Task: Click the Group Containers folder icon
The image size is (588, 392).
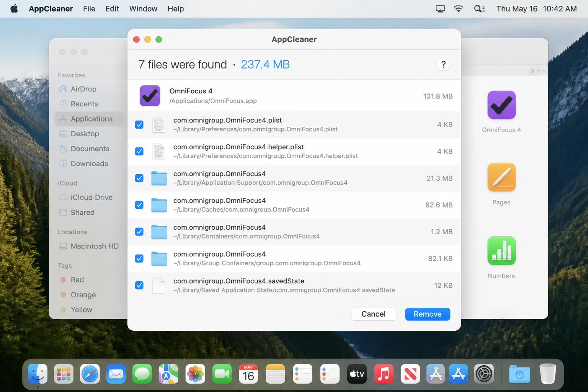Action: 159,259
